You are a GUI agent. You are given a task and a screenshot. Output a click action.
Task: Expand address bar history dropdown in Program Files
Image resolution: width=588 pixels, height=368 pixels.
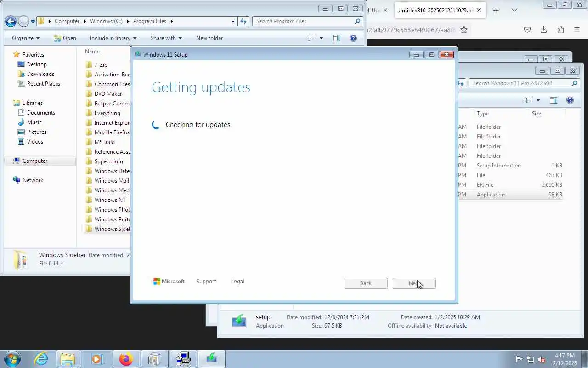[x=233, y=21]
